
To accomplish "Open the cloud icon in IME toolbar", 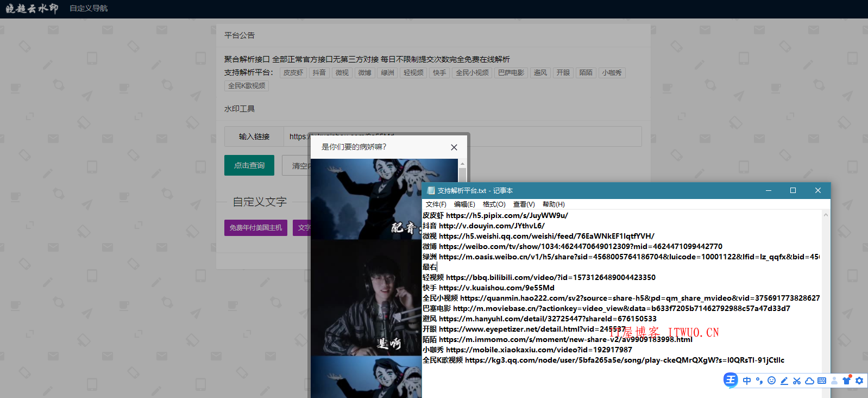I will [809, 381].
